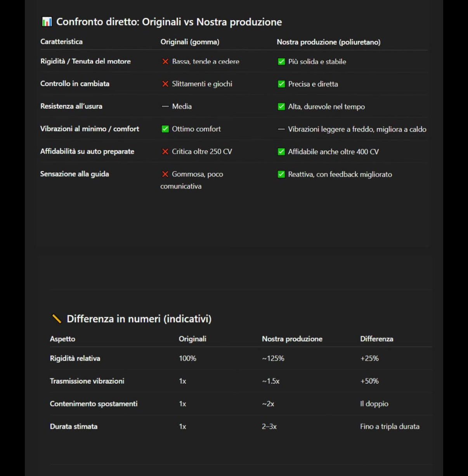
Task: Click the red X beside Slittamenti e giochi
Action: point(165,84)
